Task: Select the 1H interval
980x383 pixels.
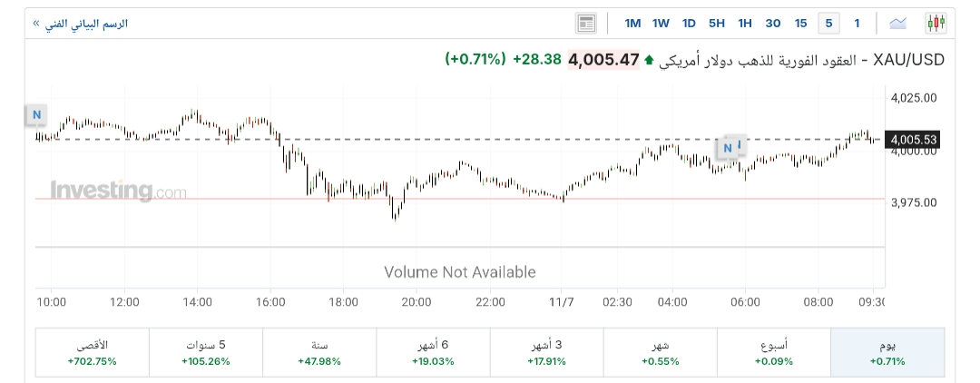Action: [745, 23]
